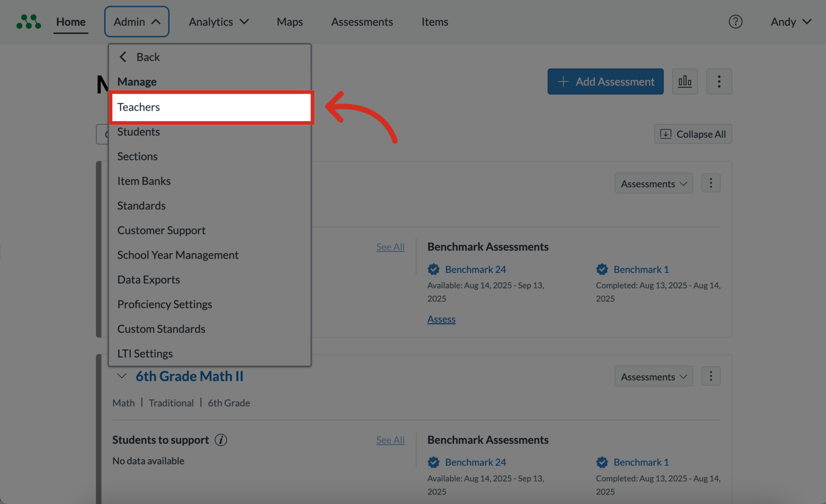Click the plus icon on Add Assessment
The image size is (826, 504).
[562, 81]
